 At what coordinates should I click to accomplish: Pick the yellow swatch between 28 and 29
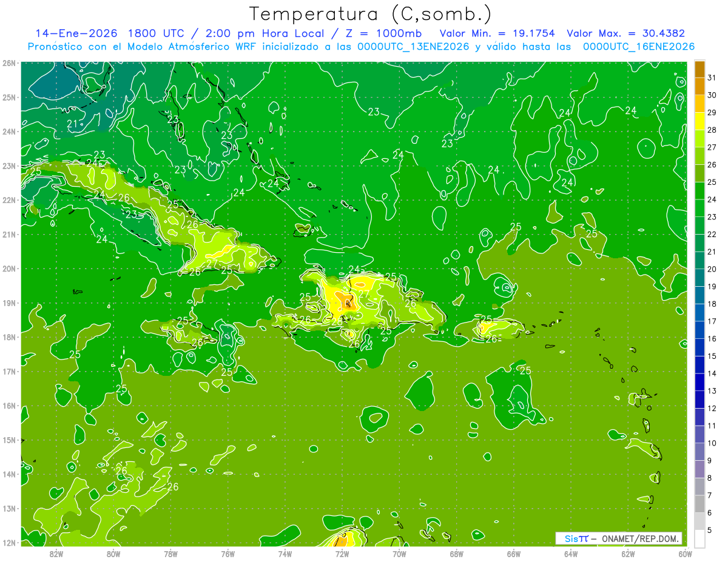point(699,121)
